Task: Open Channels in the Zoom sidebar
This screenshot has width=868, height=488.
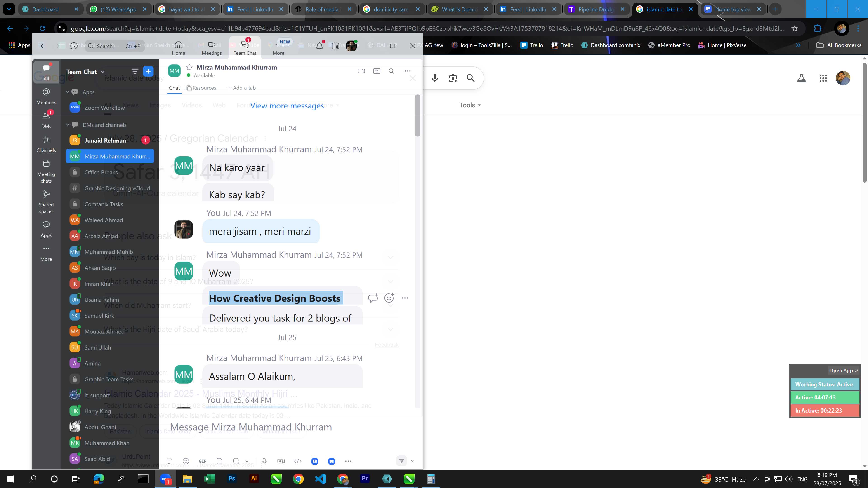Action: (46, 144)
